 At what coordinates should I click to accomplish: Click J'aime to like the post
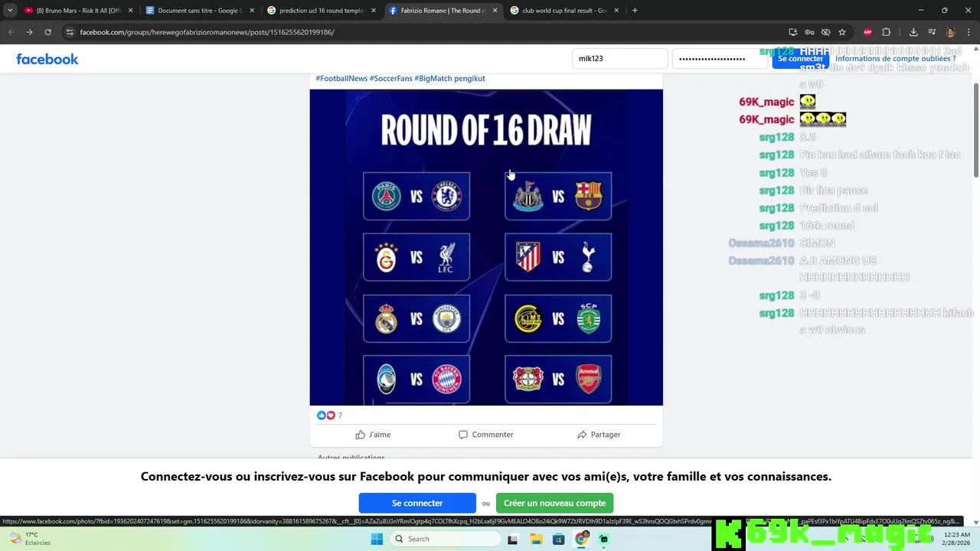(x=373, y=435)
